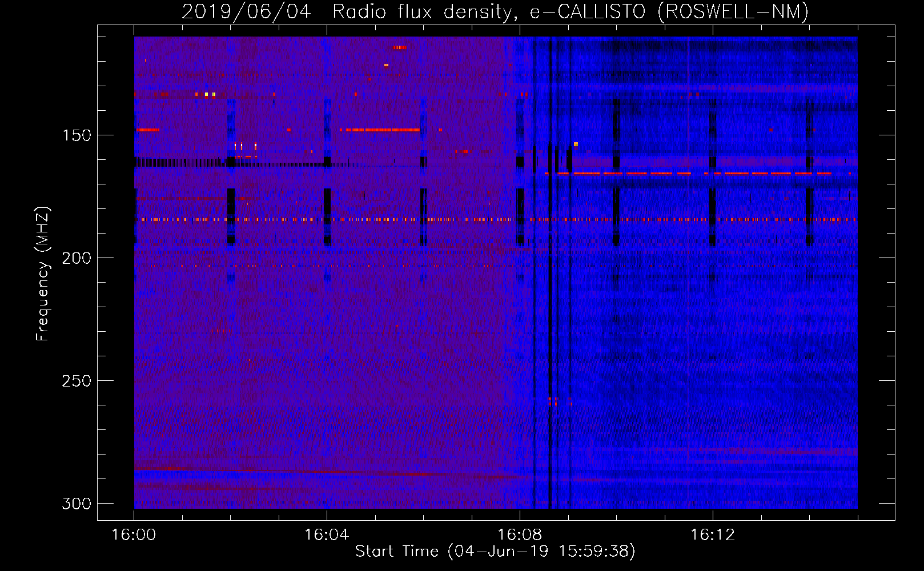The image size is (924, 571).
Task: Click the 'Frequency (MHZ)' axis label
Action: click(x=43, y=274)
